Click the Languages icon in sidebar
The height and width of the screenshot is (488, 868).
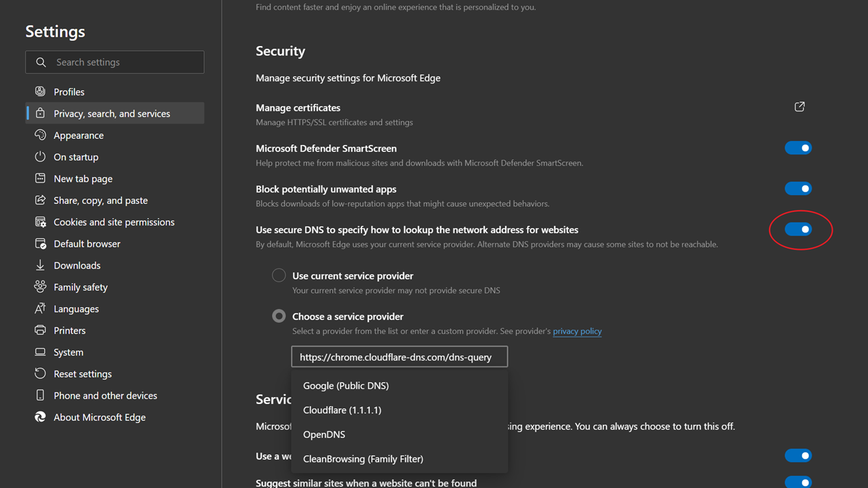coord(40,308)
